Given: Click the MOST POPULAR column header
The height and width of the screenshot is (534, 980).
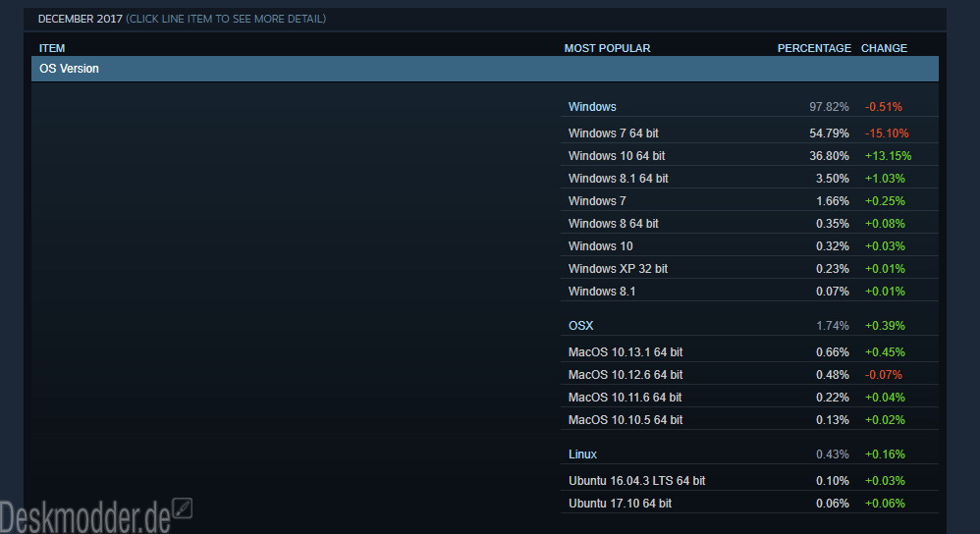Looking at the screenshot, I should (x=607, y=48).
